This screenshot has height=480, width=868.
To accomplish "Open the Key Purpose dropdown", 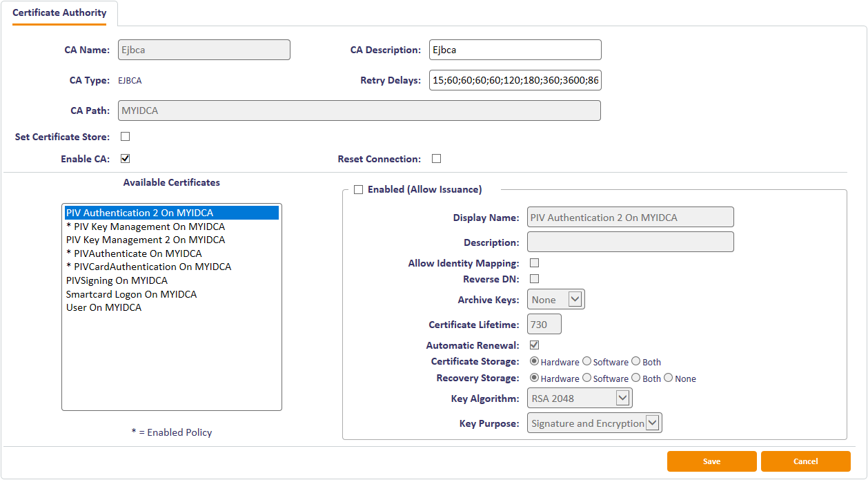I will 595,423.
